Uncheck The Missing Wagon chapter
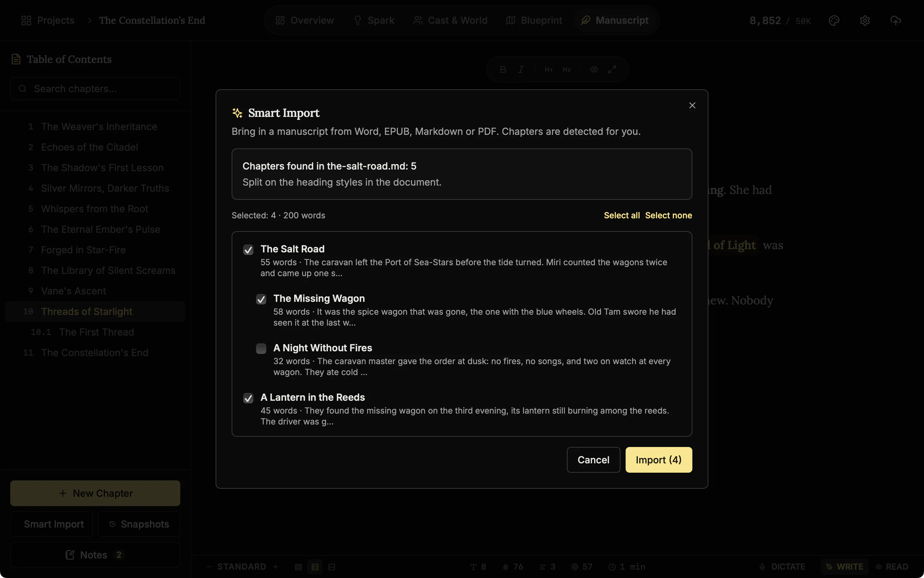924x578 pixels. click(x=261, y=299)
